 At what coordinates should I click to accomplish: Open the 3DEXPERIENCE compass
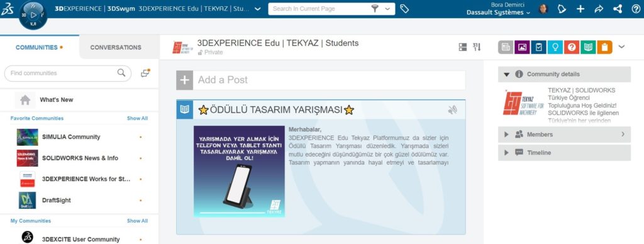[x=33, y=15]
